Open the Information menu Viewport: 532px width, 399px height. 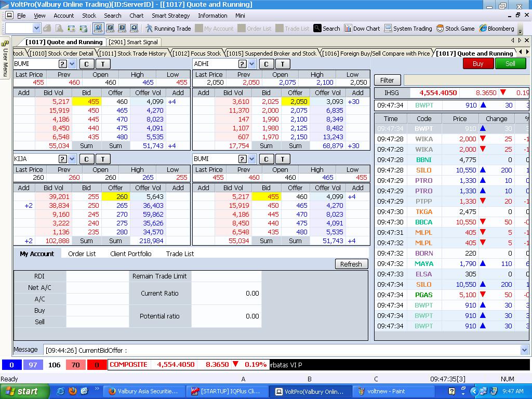coord(212,16)
